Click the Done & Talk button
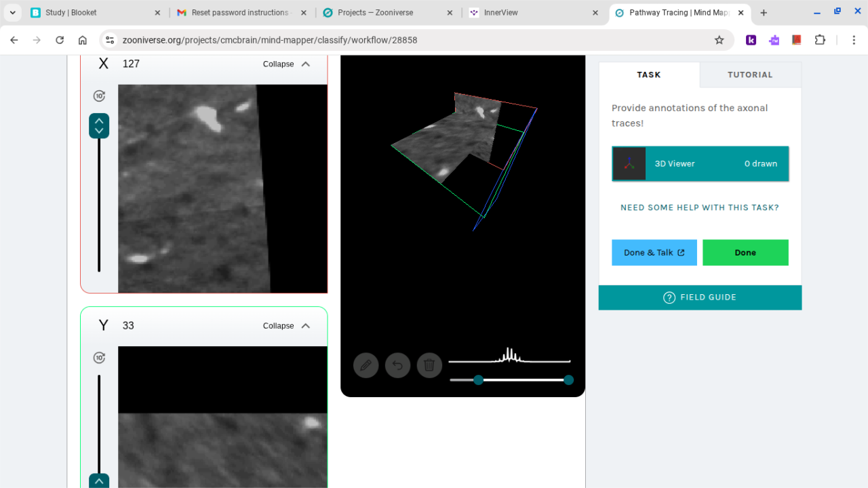This screenshot has height=488, width=868. 654,252
